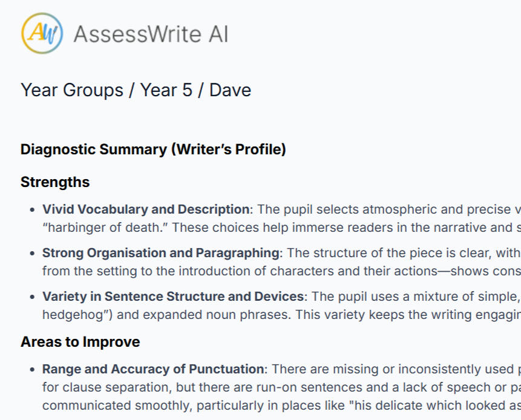The height and width of the screenshot is (420, 521).
Task: Click the Strengths section heading
Action: click(x=55, y=182)
